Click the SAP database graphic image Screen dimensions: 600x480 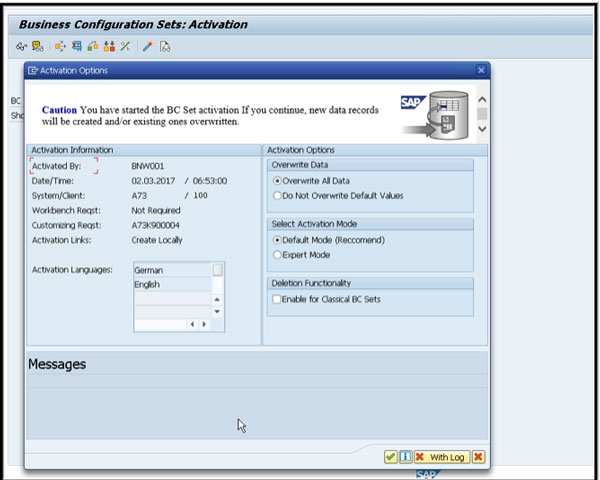pyautogui.click(x=436, y=114)
